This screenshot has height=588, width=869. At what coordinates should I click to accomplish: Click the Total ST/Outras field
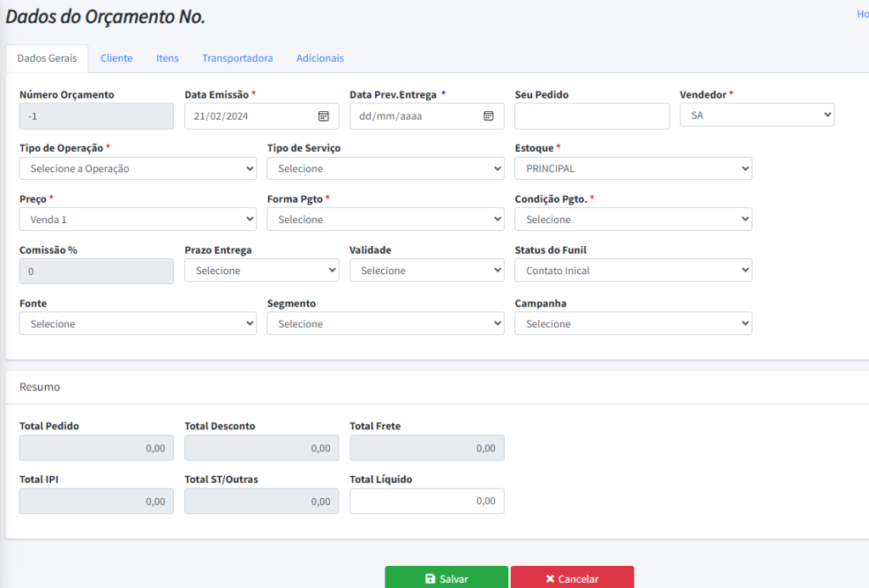pos(261,501)
